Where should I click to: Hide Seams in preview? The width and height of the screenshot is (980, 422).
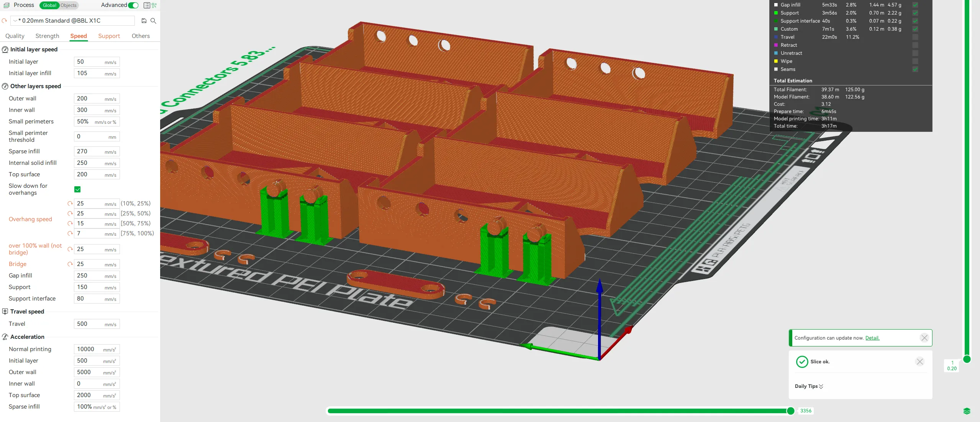[915, 69]
